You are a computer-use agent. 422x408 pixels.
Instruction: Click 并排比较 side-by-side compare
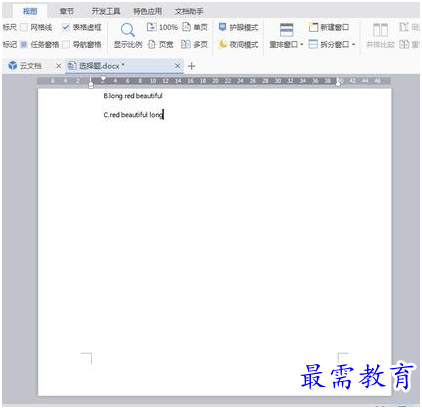pos(380,35)
